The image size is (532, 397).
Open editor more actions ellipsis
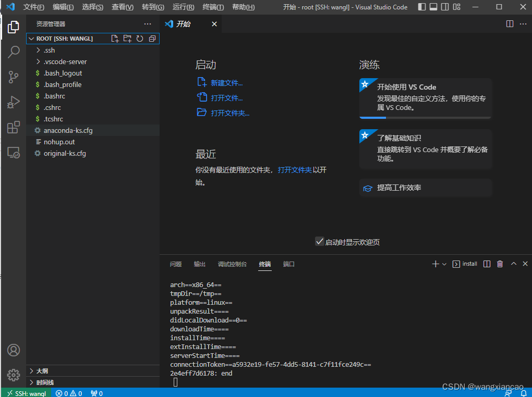(523, 24)
